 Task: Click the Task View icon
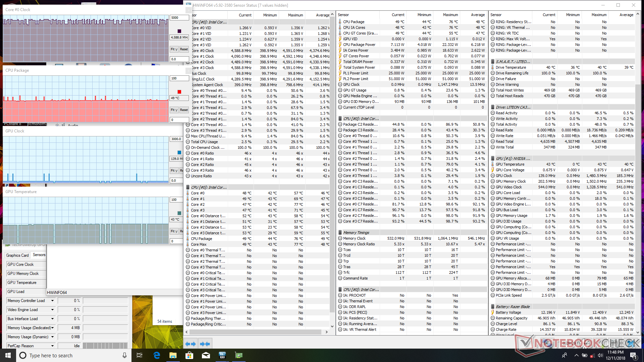pyautogui.click(x=140, y=355)
